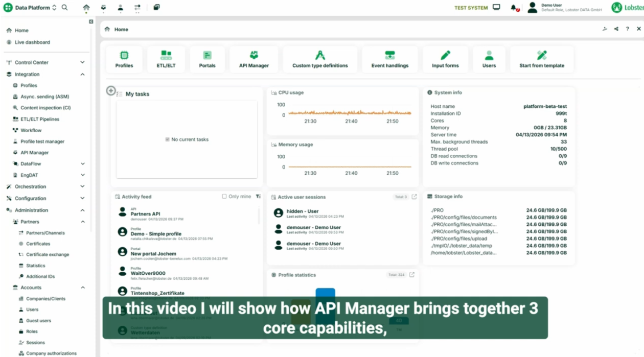Image resolution: width=644 pixels, height=357 pixels.
Task: Open the ETL/ELT tile
Action: 166,59
